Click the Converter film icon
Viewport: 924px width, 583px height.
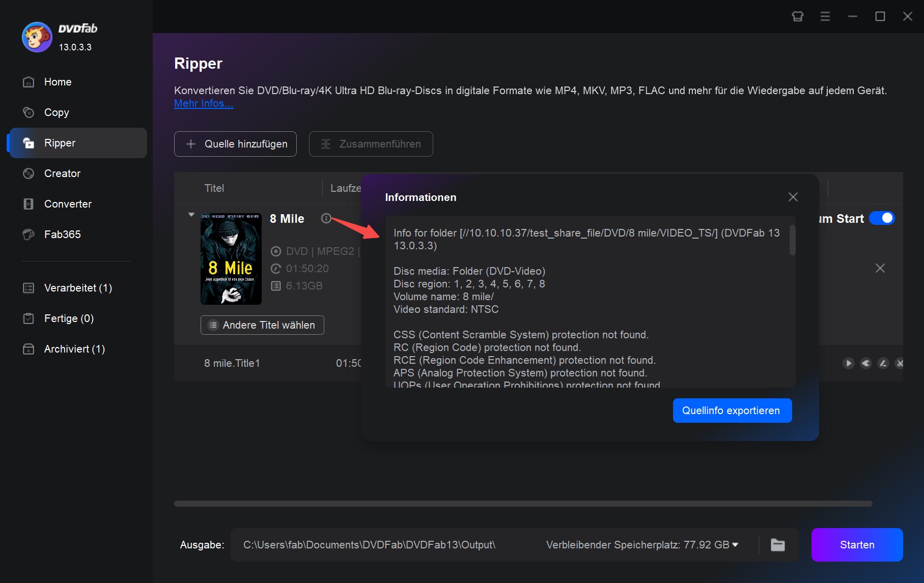29,204
